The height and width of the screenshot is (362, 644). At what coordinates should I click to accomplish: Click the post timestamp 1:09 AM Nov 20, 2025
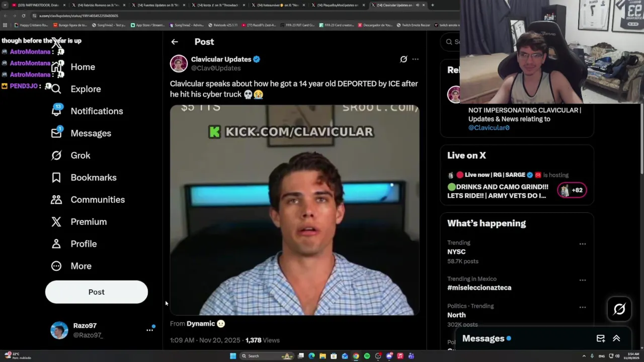(x=205, y=340)
